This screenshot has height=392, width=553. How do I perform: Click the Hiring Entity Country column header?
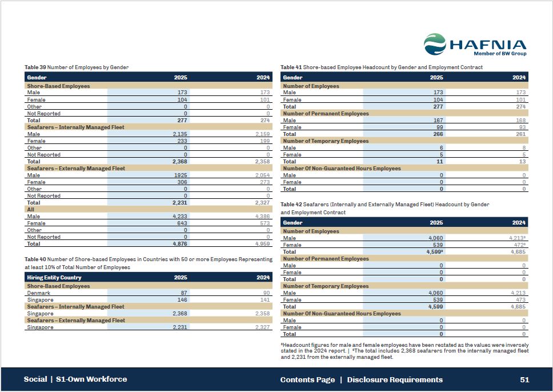click(56, 278)
